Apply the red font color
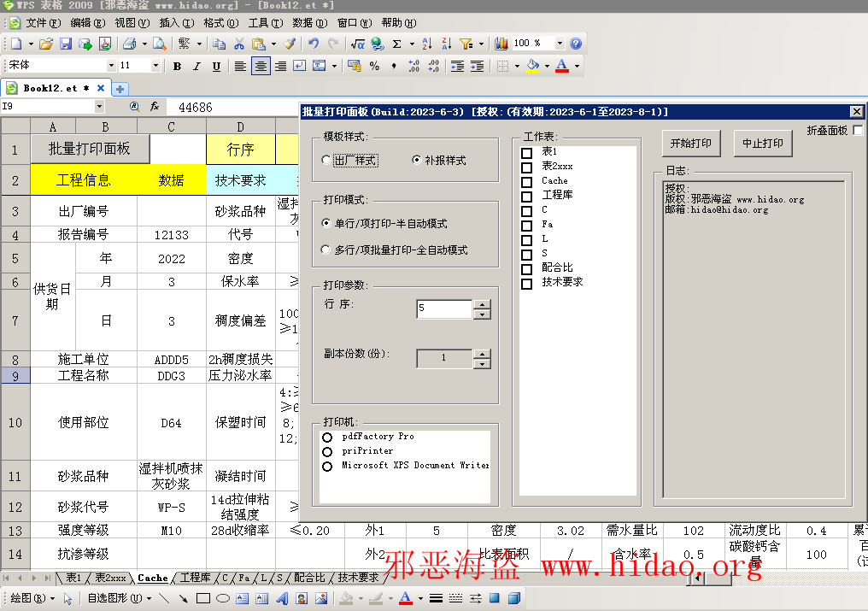Screen dimensions: 868x611 [562, 67]
